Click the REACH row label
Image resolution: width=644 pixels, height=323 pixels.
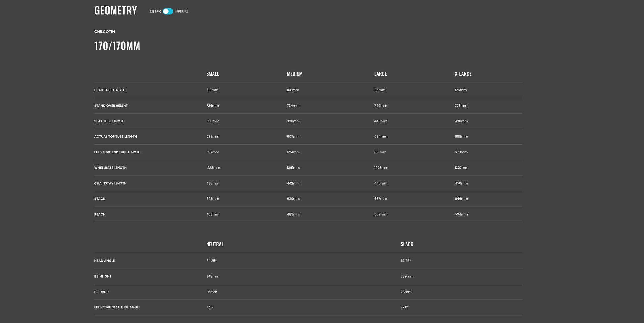coord(100,214)
